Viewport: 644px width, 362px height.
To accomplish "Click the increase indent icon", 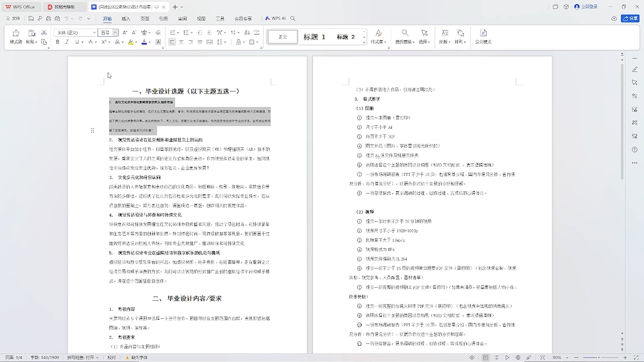I will pyautogui.click(x=209, y=33).
